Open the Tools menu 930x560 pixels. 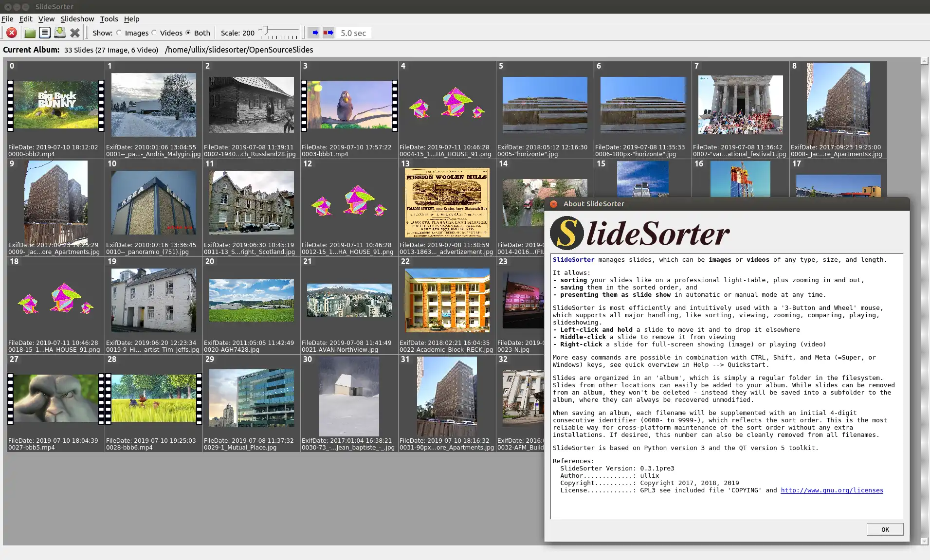click(x=109, y=18)
